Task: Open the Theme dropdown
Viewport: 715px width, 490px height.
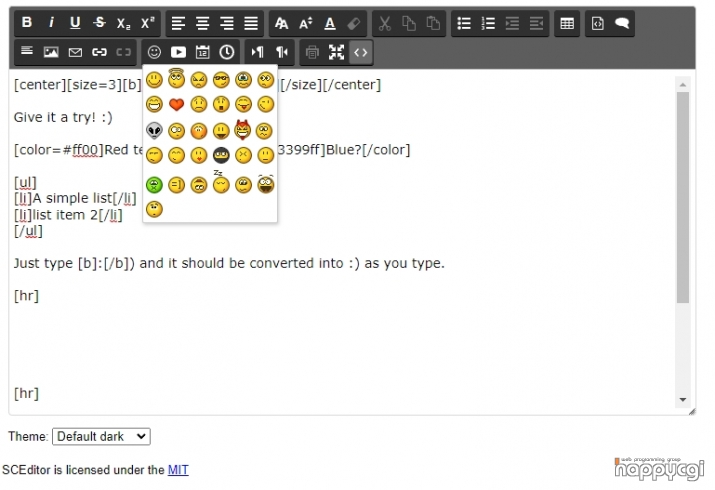Action: [101, 436]
